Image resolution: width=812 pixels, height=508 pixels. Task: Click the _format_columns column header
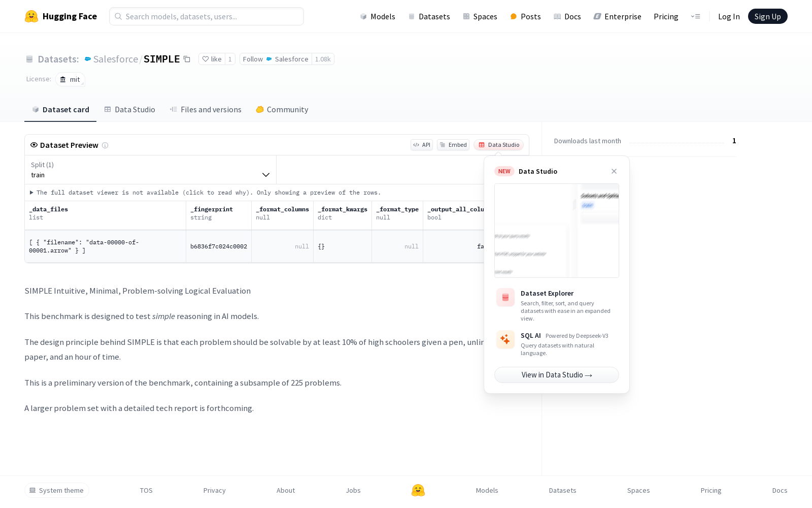point(283,215)
